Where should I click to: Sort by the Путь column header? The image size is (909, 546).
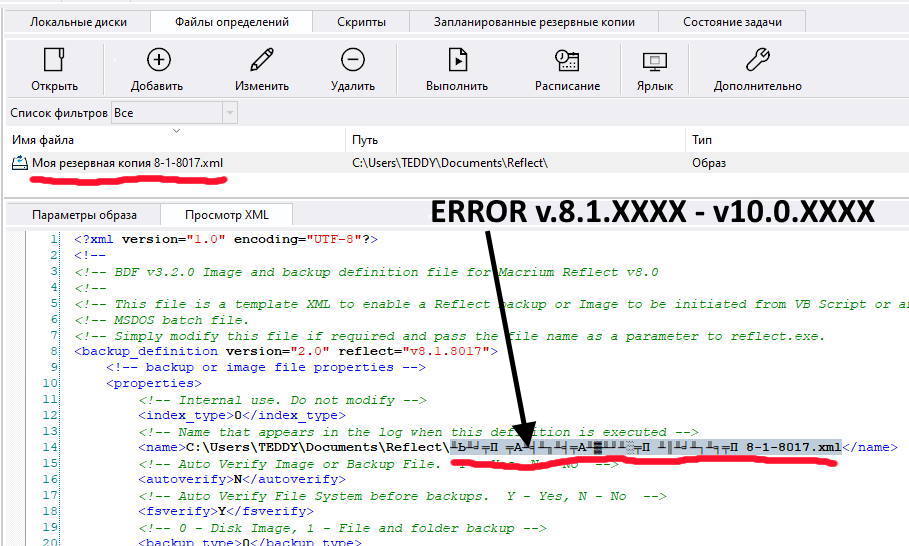365,140
